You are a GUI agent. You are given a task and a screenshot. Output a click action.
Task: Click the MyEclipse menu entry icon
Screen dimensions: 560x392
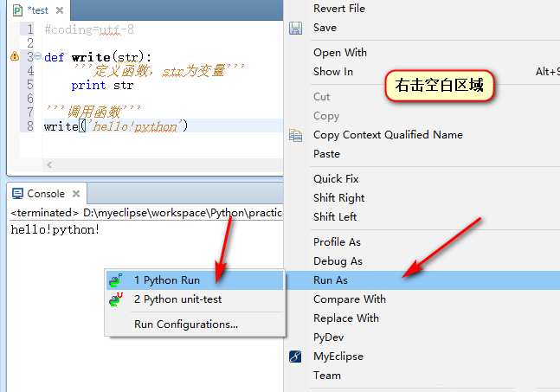(295, 357)
